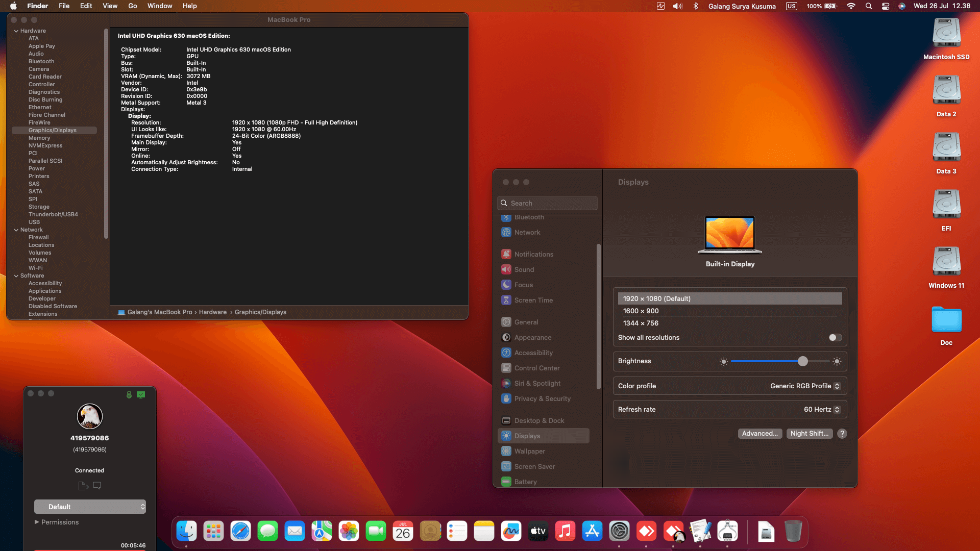Screen dimensions: 980x551
Task: Open the Go menu in the menu bar
Action: click(x=132, y=6)
